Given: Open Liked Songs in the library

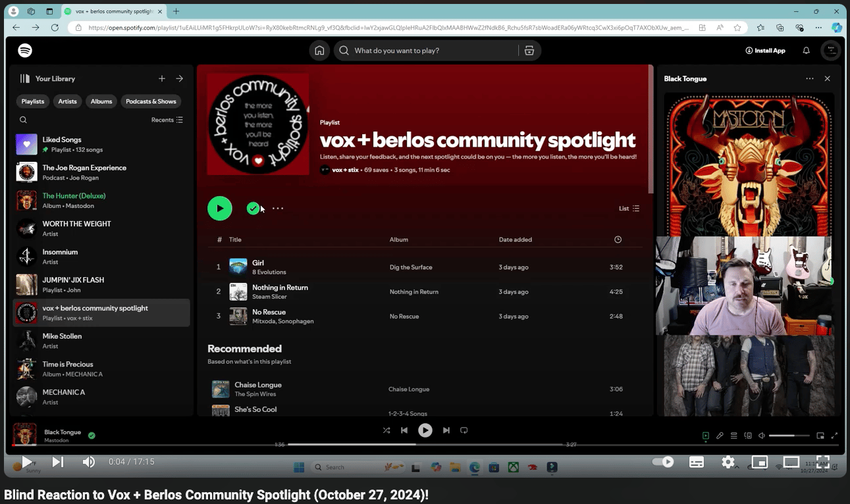Looking at the screenshot, I should (101, 145).
